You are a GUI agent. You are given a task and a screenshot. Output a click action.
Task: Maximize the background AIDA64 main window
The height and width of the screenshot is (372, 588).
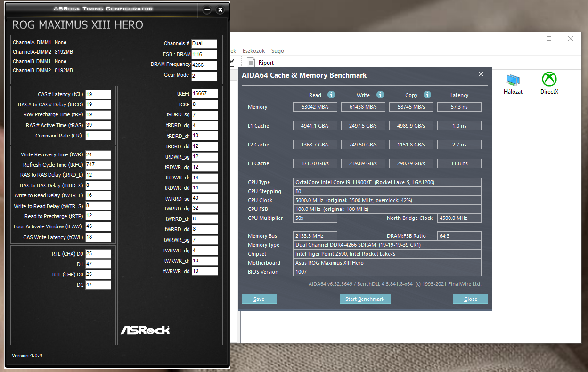pos(549,39)
